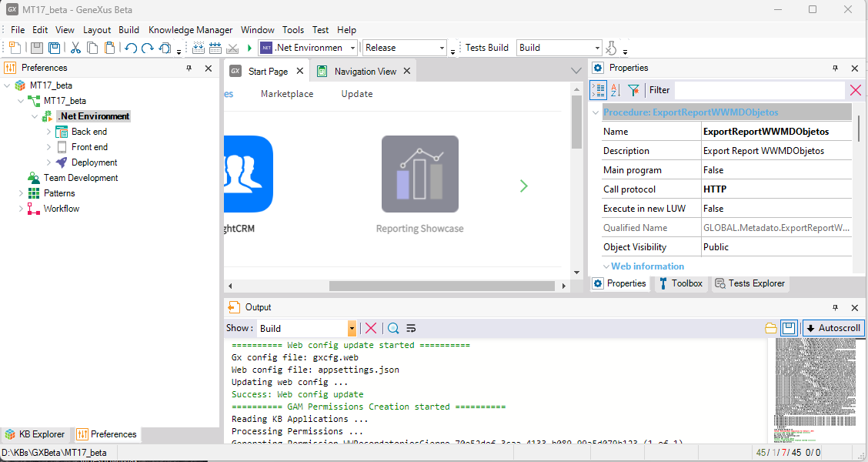The image size is (868, 462).
Task: Switch to the Toolbox tab
Action: pos(682,283)
